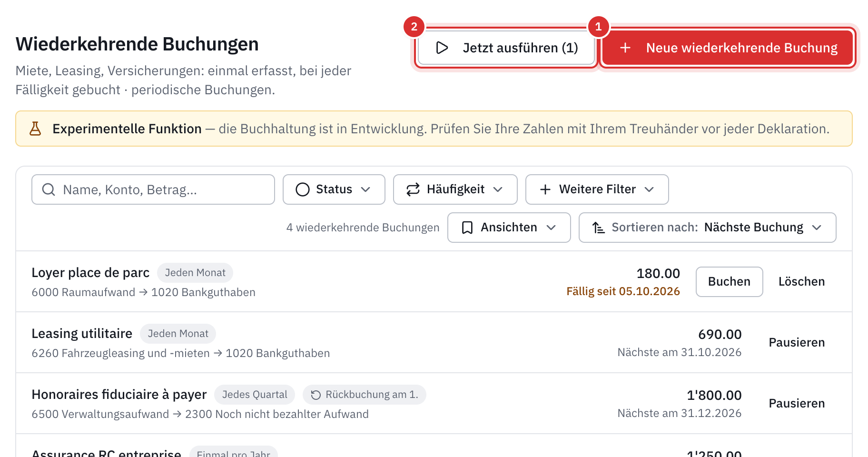The width and height of the screenshot is (868, 457).
Task: Open the Status filter dropdown
Action: pyautogui.click(x=334, y=189)
